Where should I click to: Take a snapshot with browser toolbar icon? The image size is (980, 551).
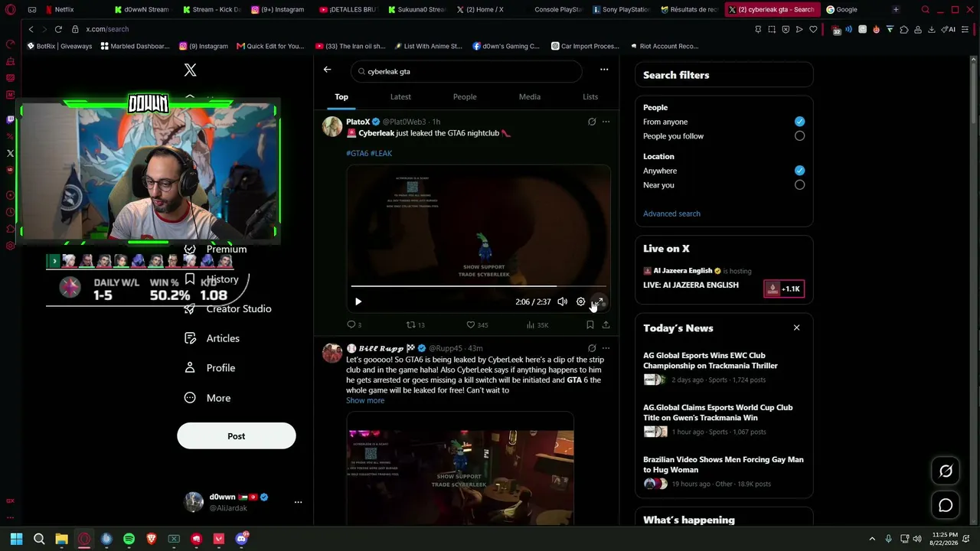[x=772, y=29]
